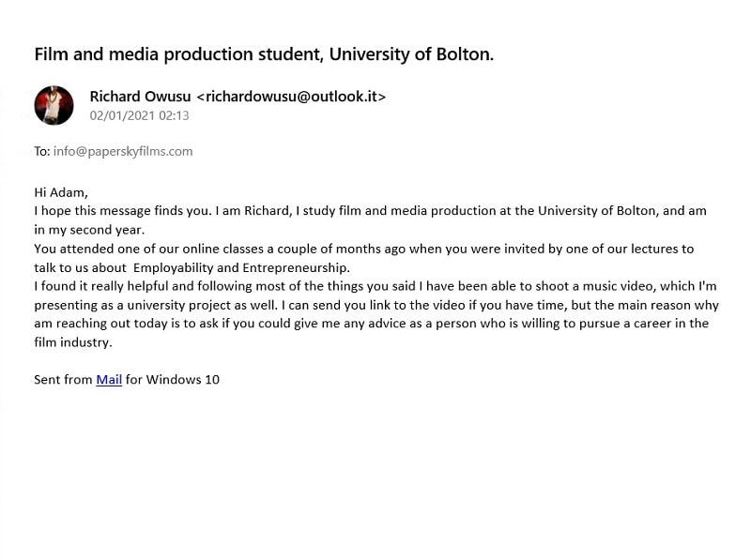Viewport: 751px width, 560px height.
Task: Open the Mail link in signature
Action: 109,380
